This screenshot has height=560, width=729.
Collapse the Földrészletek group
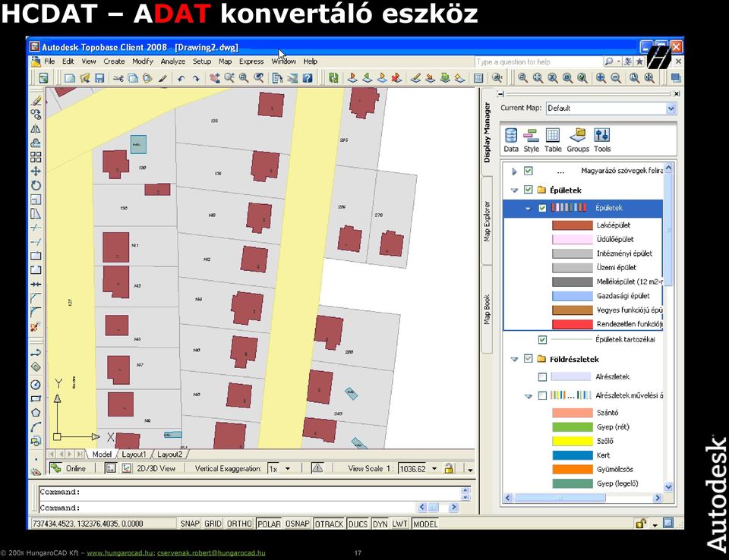[x=514, y=359]
